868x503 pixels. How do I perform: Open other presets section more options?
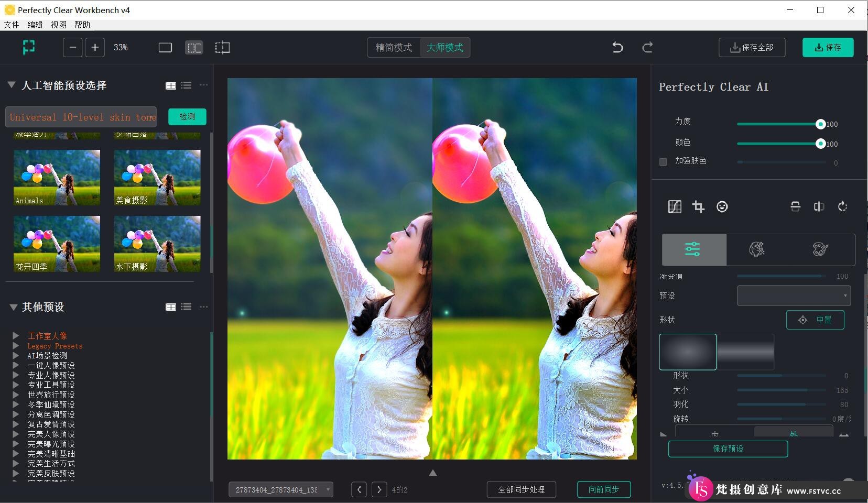pos(204,307)
